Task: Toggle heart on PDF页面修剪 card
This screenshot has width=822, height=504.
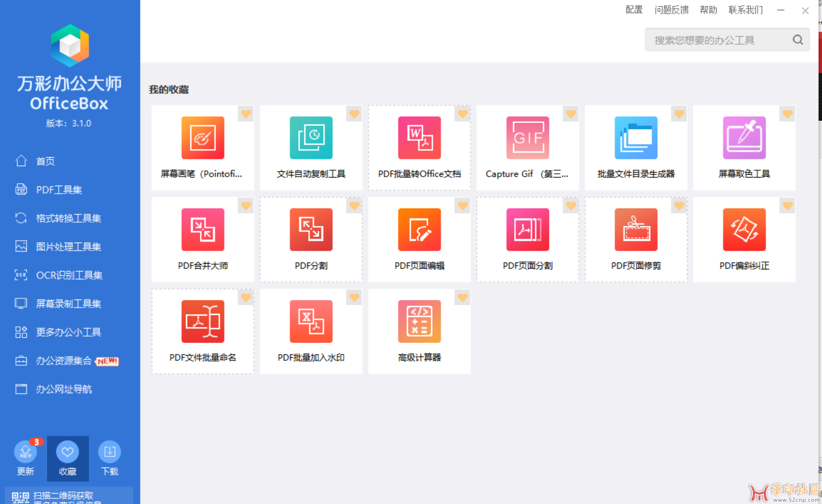Action: coord(679,206)
